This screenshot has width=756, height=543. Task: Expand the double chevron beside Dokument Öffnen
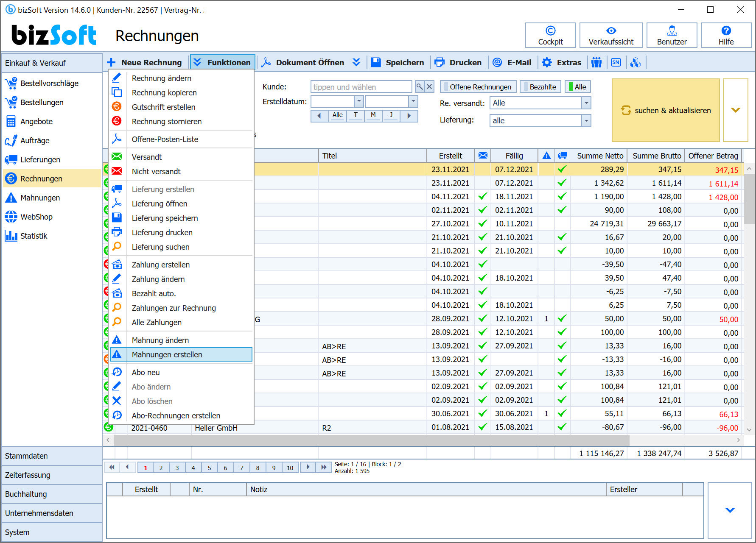(356, 62)
